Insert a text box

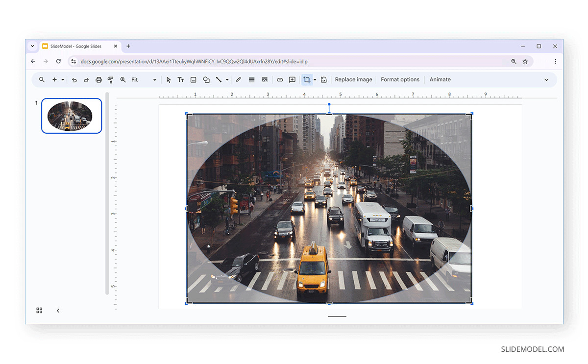[x=181, y=80]
